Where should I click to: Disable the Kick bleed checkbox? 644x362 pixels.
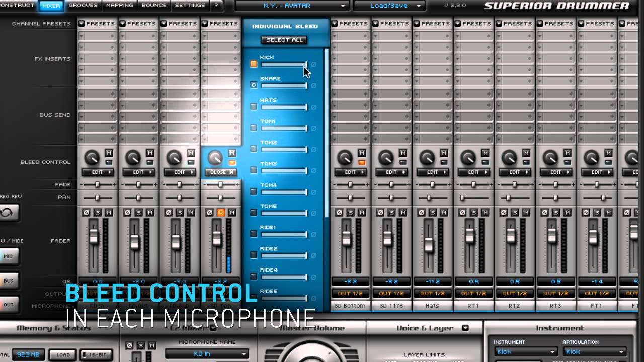[x=254, y=64]
